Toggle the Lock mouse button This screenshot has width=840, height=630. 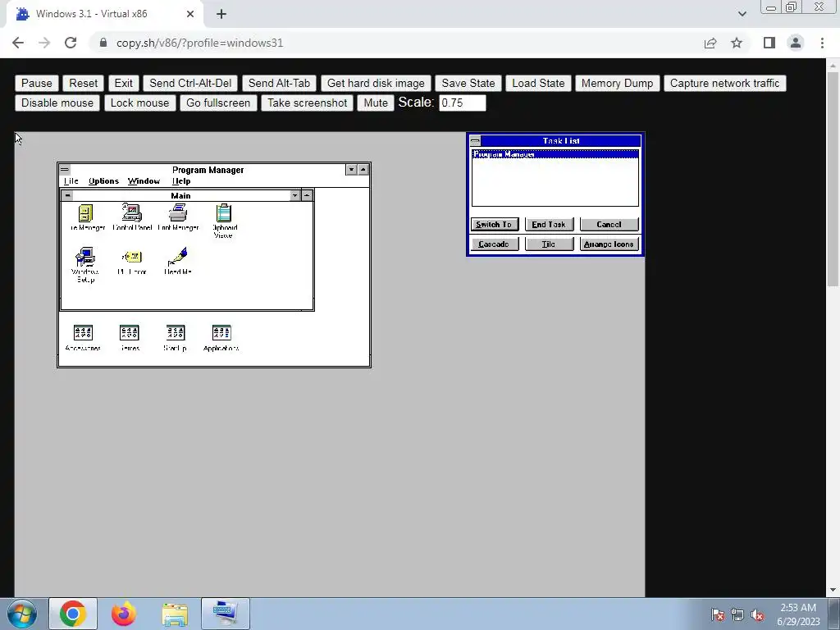pyautogui.click(x=139, y=103)
